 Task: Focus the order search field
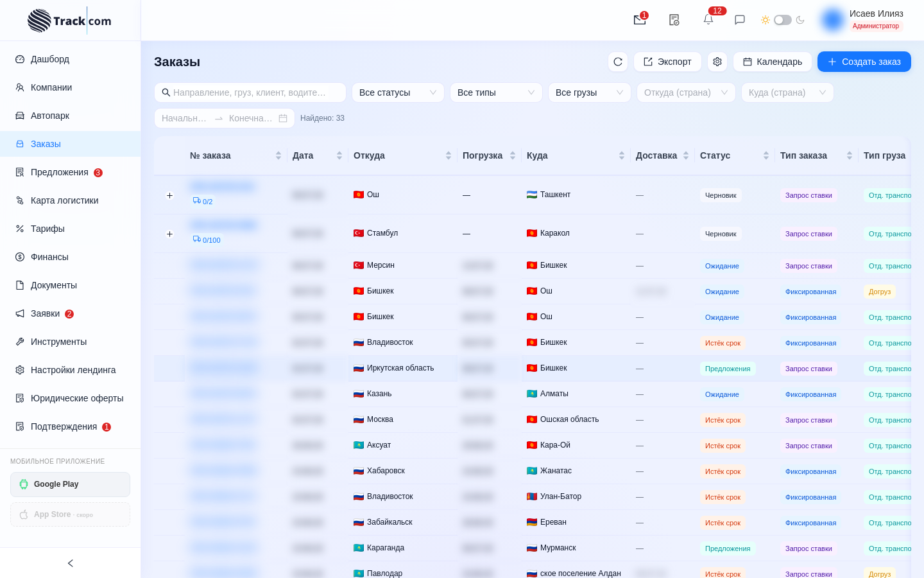point(250,92)
